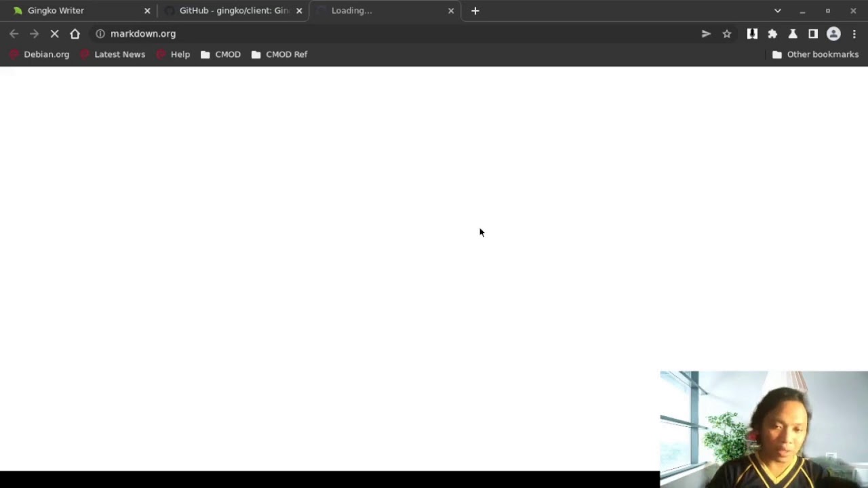View site information for markdown.org
The width and height of the screenshot is (868, 488).
[100, 34]
